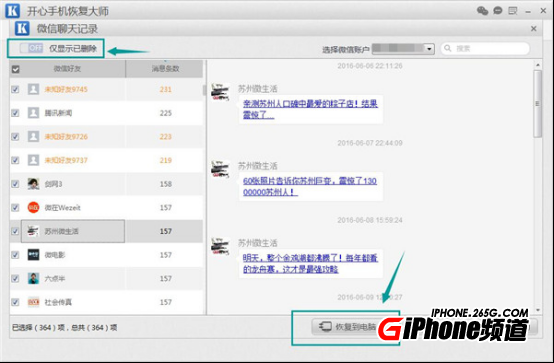Click sender avatar of 2016-06-07 message
The width and height of the screenshot is (554, 363).
click(x=220, y=169)
